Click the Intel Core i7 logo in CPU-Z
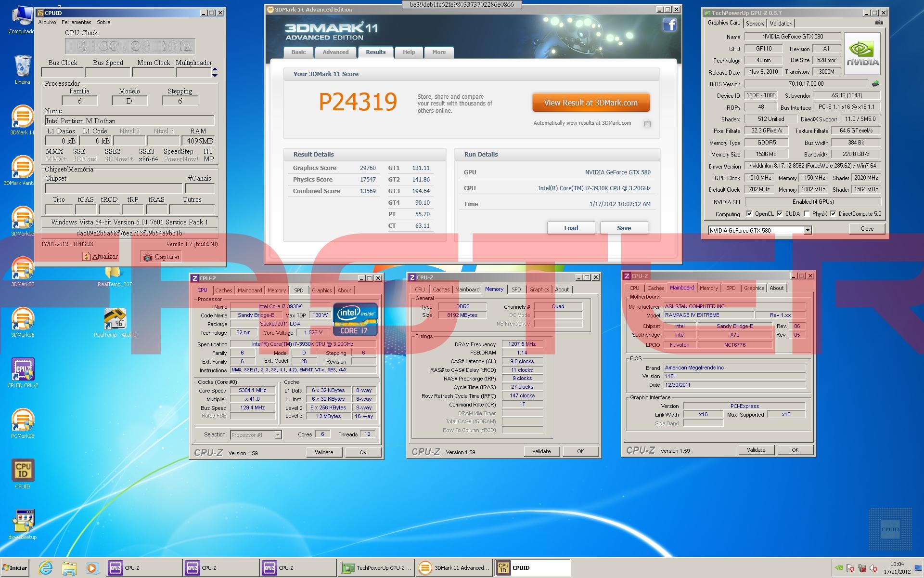 [355, 319]
